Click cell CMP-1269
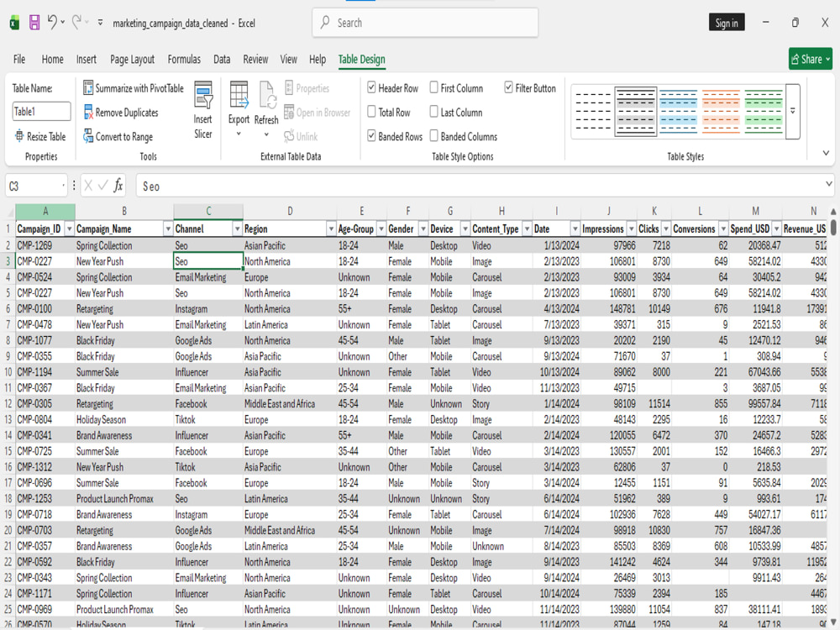 click(45, 245)
